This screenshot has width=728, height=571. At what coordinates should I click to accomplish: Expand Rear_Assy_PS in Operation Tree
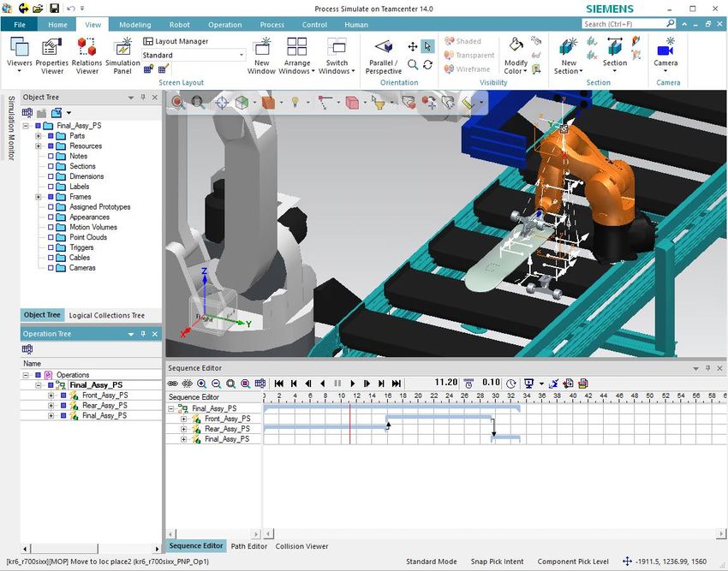[51, 406]
